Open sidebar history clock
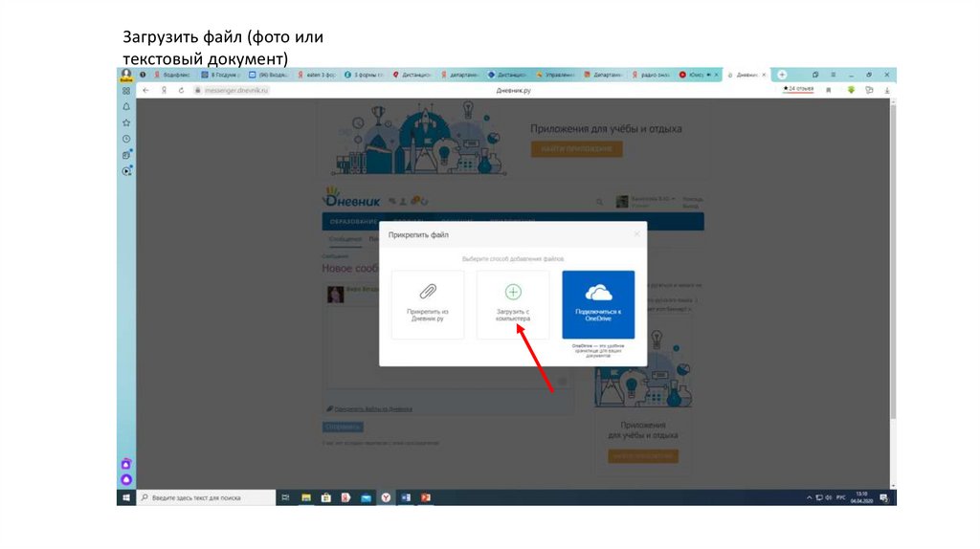980x549 pixels. point(126,140)
